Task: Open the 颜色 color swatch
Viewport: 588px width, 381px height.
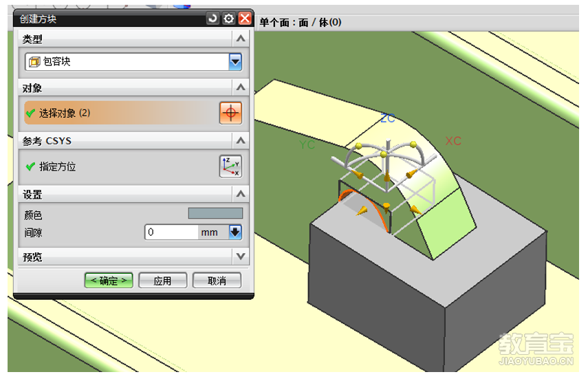Action: pyautogui.click(x=215, y=213)
